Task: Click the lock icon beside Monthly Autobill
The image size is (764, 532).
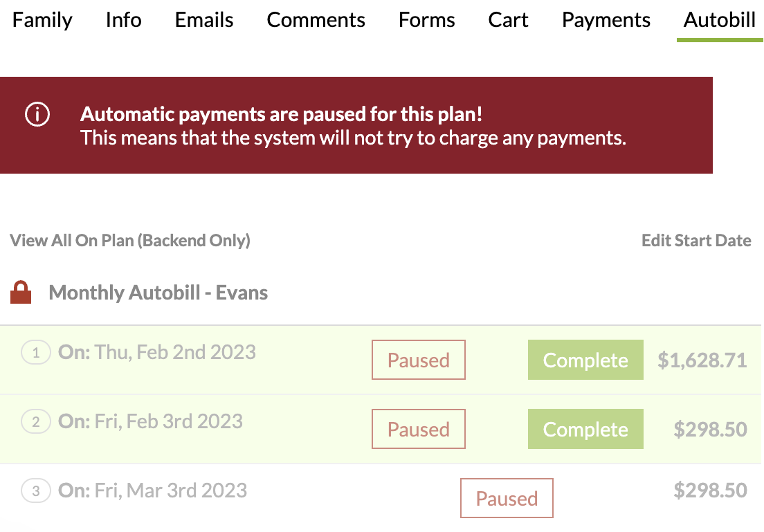Action: [x=21, y=293]
